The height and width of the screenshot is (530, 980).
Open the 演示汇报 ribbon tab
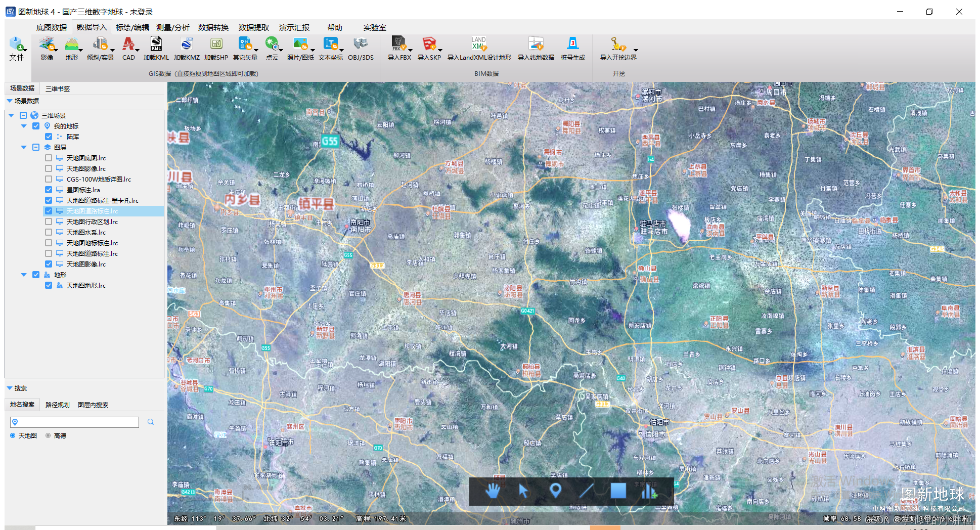294,27
